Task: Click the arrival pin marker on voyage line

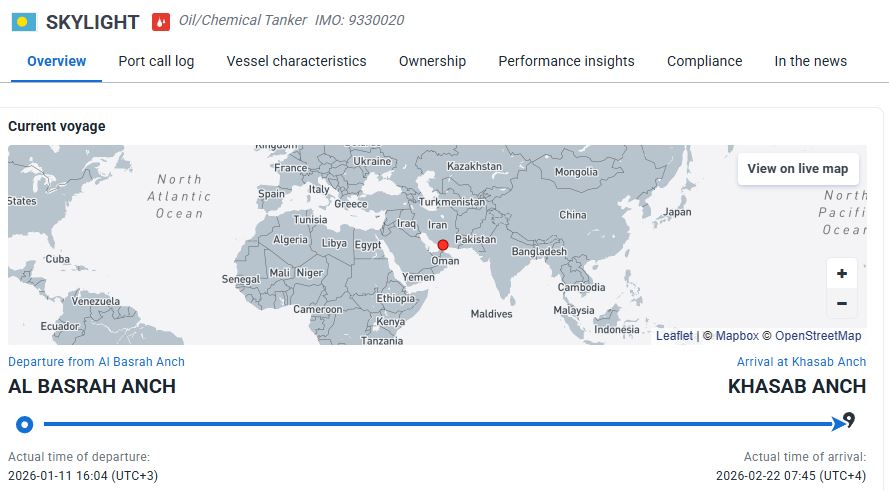Action: coord(849,420)
